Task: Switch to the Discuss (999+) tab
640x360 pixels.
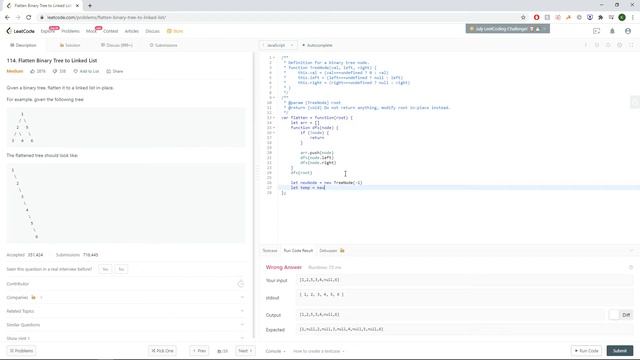Action: point(117,45)
